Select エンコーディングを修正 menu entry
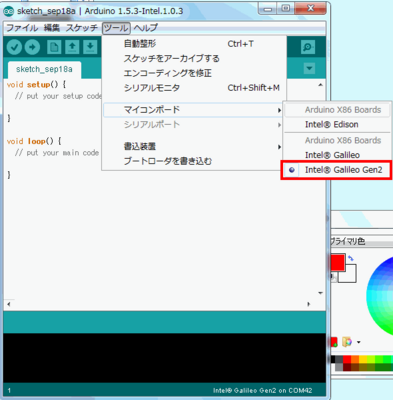 pos(194,73)
